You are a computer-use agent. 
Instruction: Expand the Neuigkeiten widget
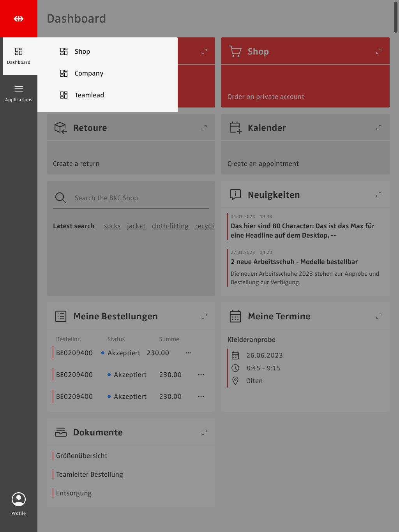[378, 195]
